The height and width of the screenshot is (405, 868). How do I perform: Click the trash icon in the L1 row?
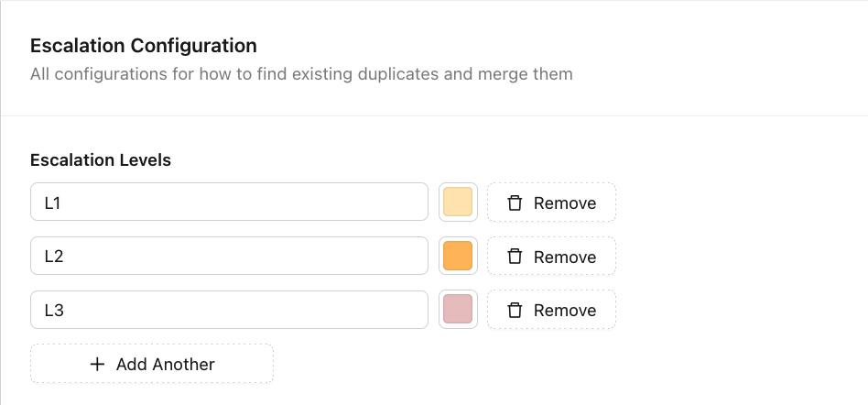515,202
